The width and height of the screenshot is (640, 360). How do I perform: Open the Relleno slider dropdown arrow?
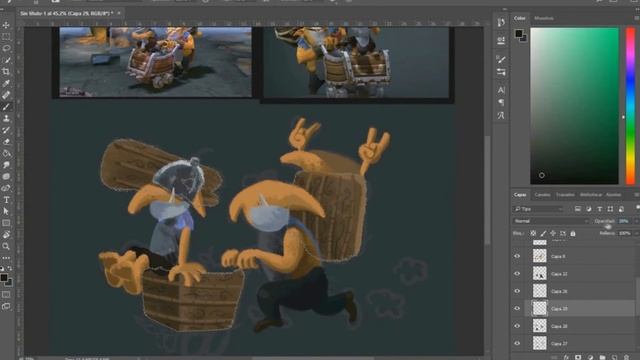(636, 233)
